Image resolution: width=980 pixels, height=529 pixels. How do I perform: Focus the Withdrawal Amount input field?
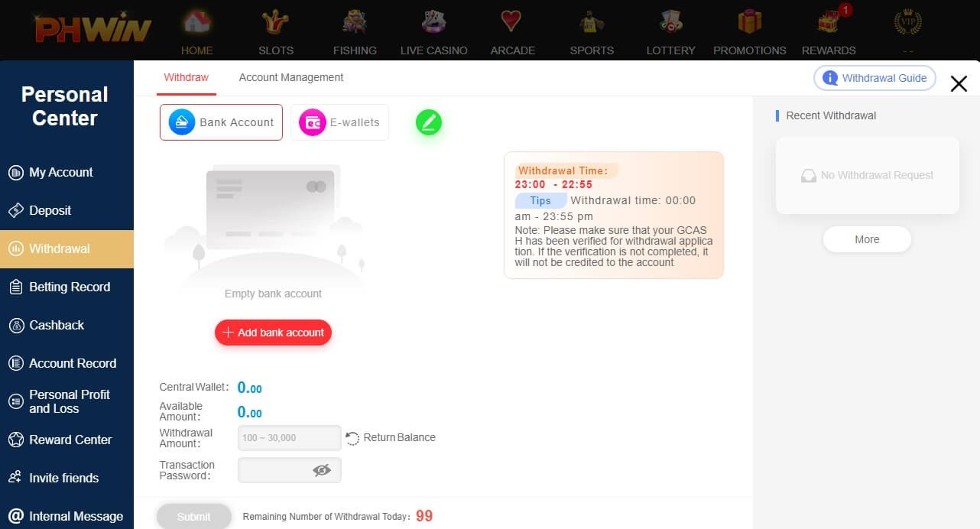[x=290, y=438]
